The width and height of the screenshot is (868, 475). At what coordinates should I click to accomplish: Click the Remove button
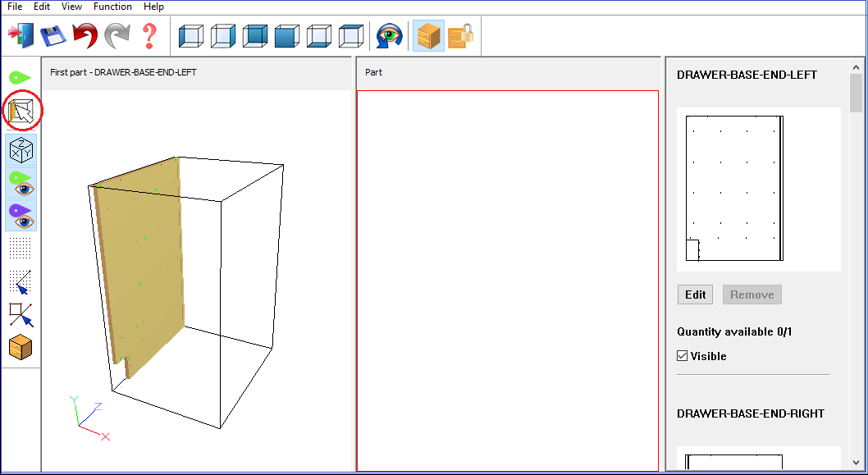[x=752, y=295]
